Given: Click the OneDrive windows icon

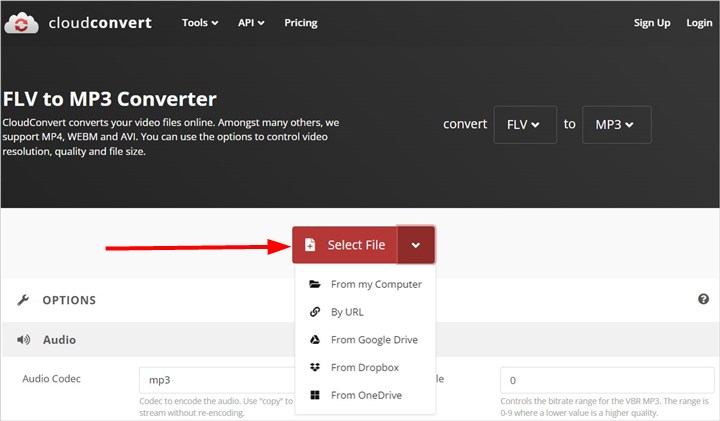Looking at the screenshot, I should click(x=314, y=395).
